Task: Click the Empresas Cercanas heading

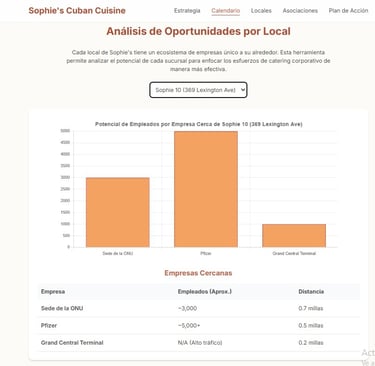Action: (x=198, y=273)
